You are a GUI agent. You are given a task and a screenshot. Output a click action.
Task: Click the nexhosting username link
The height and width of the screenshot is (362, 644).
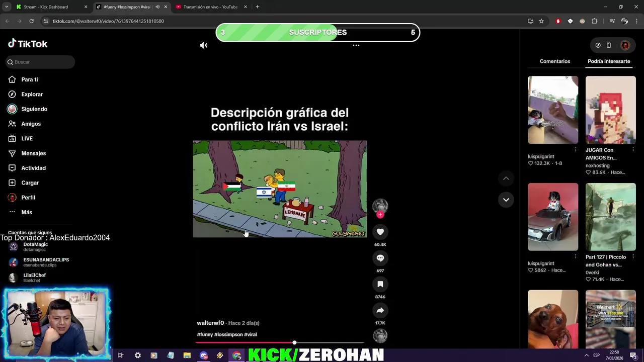pos(597,165)
